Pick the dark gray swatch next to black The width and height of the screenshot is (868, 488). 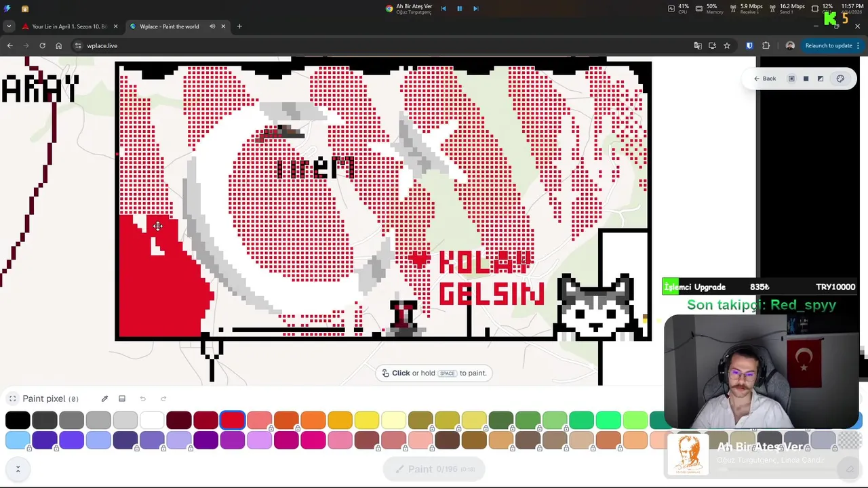pyautogui.click(x=45, y=420)
